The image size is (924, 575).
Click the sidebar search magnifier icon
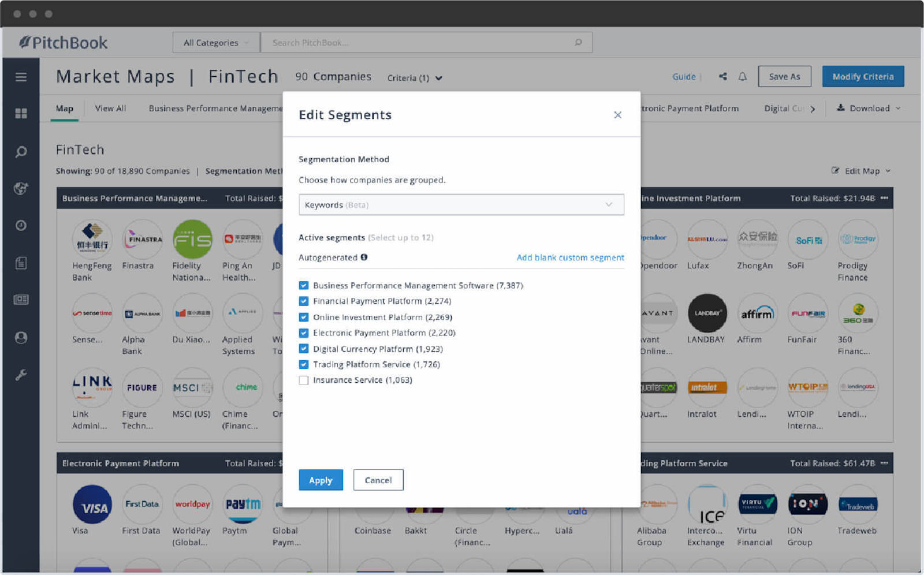point(21,152)
